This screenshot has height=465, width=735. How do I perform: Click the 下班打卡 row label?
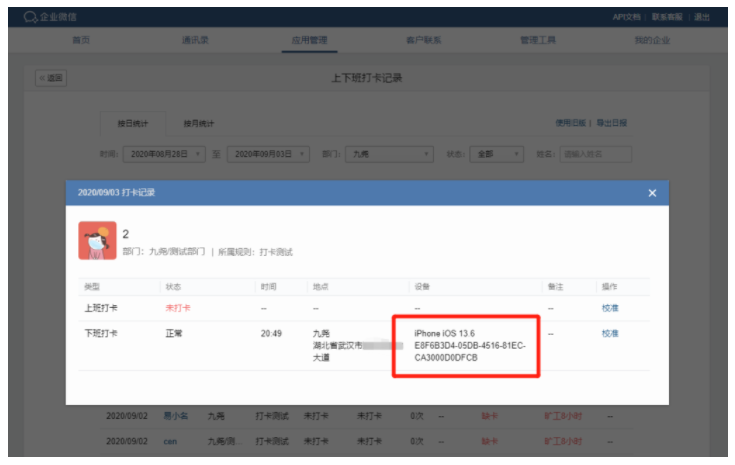pyautogui.click(x=101, y=334)
